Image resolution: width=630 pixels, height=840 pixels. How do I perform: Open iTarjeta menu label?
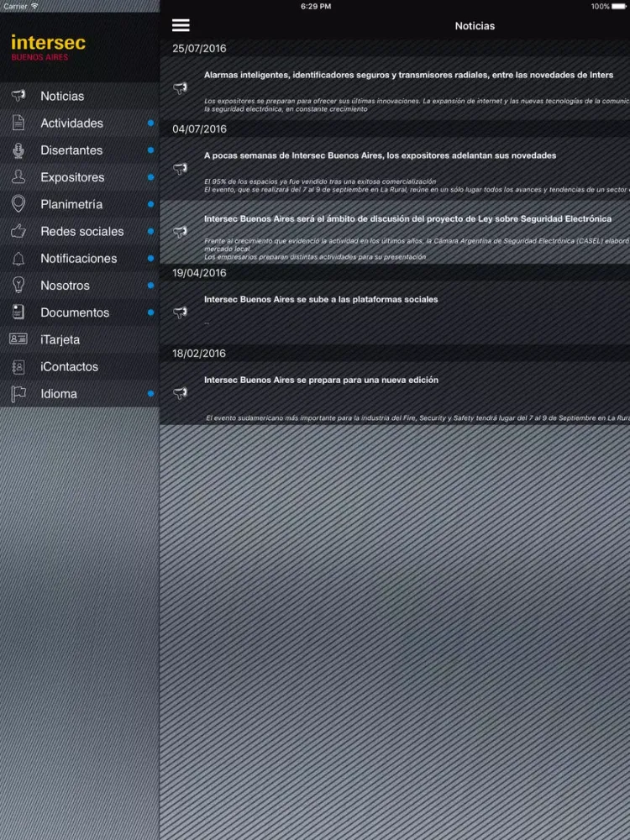60,339
